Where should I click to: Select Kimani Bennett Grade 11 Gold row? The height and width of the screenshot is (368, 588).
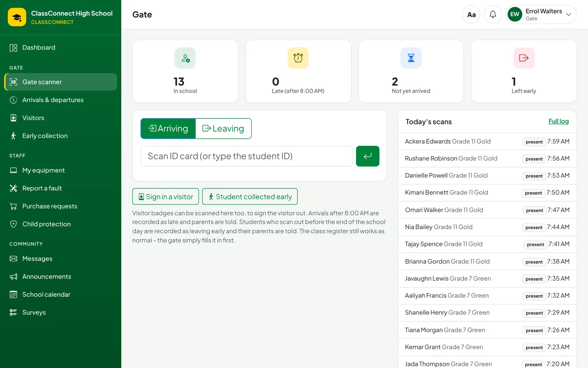coord(487,192)
